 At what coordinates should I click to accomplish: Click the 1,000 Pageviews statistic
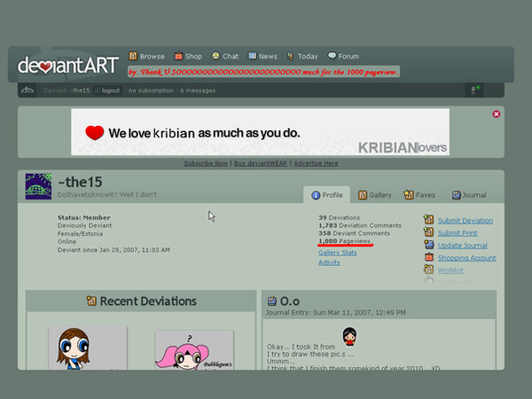tap(344, 241)
